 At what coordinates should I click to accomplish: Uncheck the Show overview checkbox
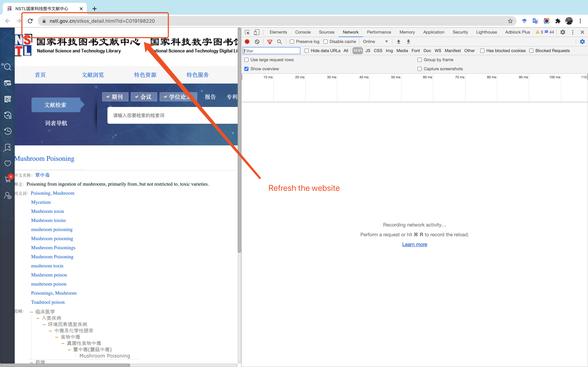246,69
